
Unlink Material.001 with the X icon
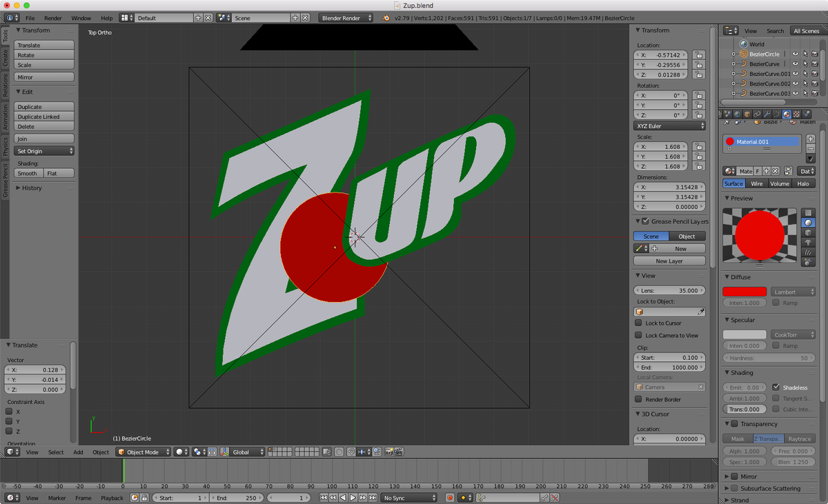click(x=775, y=171)
